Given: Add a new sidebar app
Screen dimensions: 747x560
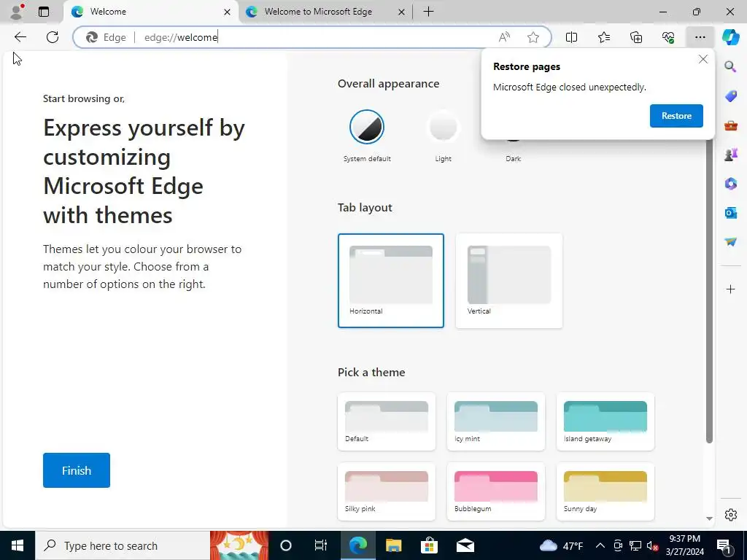Looking at the screenshot, I should pos(730,289).
